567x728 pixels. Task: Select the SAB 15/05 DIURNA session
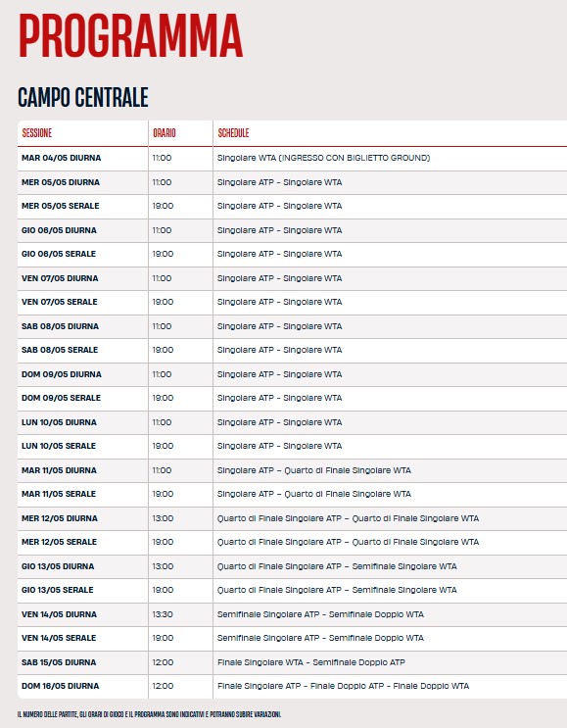pyautogui.click(x=59, y=662)
